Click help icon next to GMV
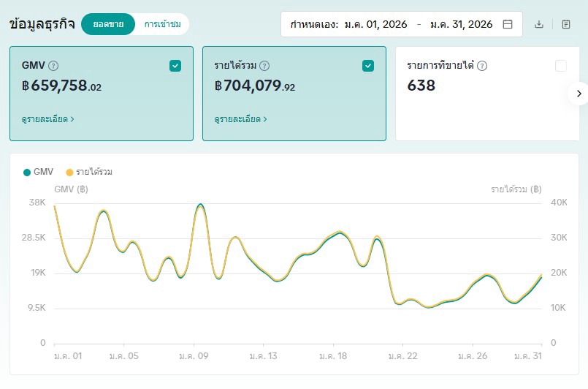588x389 pixels. click(x=53, y=66)
